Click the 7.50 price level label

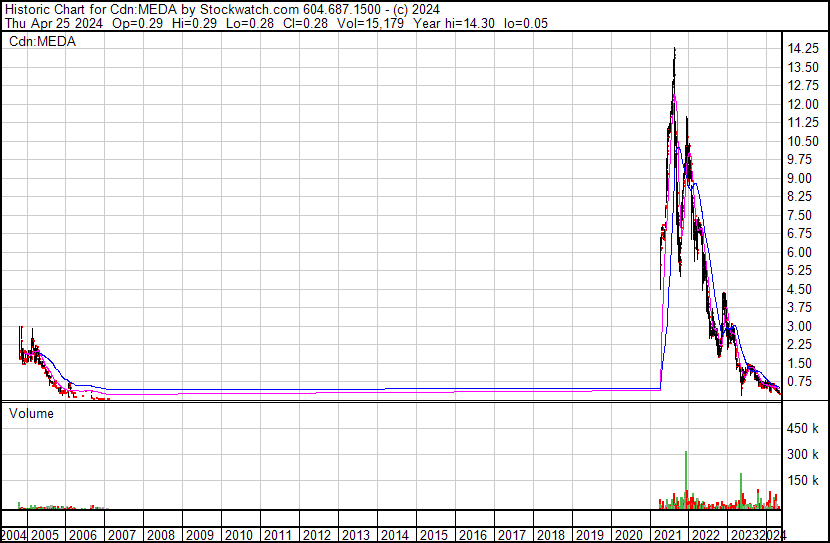pyautogui.click(x=801, y=216)
